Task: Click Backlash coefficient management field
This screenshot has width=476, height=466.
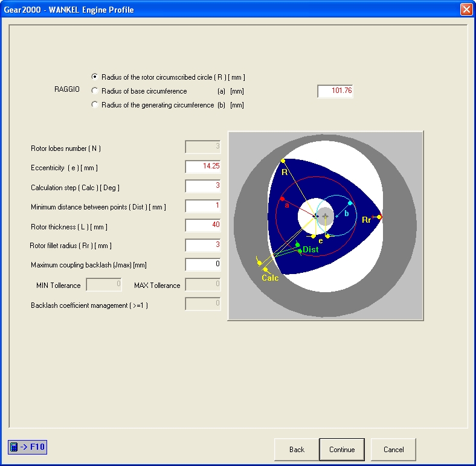Action: 203,304
